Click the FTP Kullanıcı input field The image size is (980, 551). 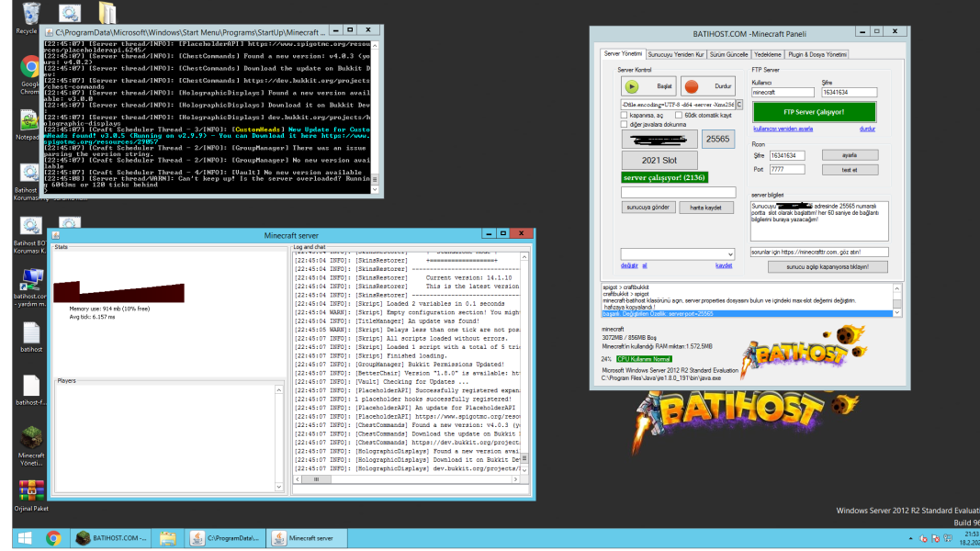point(783,93)
